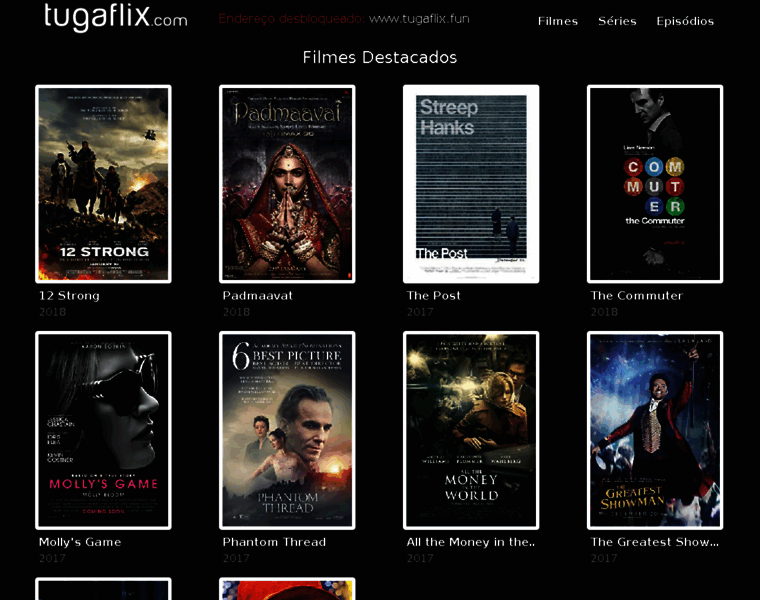Click the 2018 year under The Commuter

click(604, 312)
